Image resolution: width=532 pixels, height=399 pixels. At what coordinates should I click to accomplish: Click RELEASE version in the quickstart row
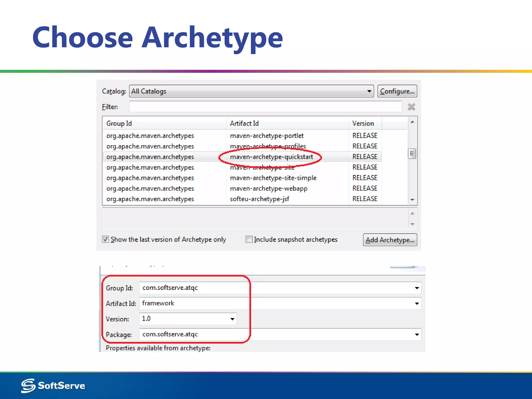pos(365,157)
